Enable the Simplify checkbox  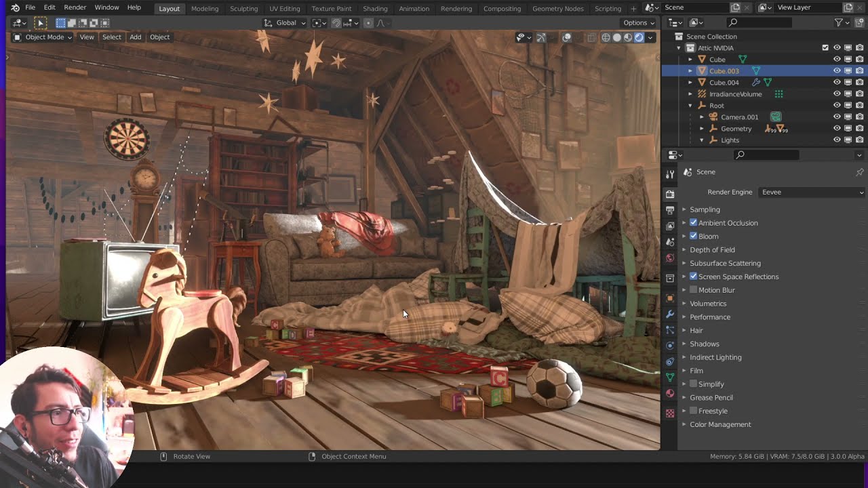[694, 384]
